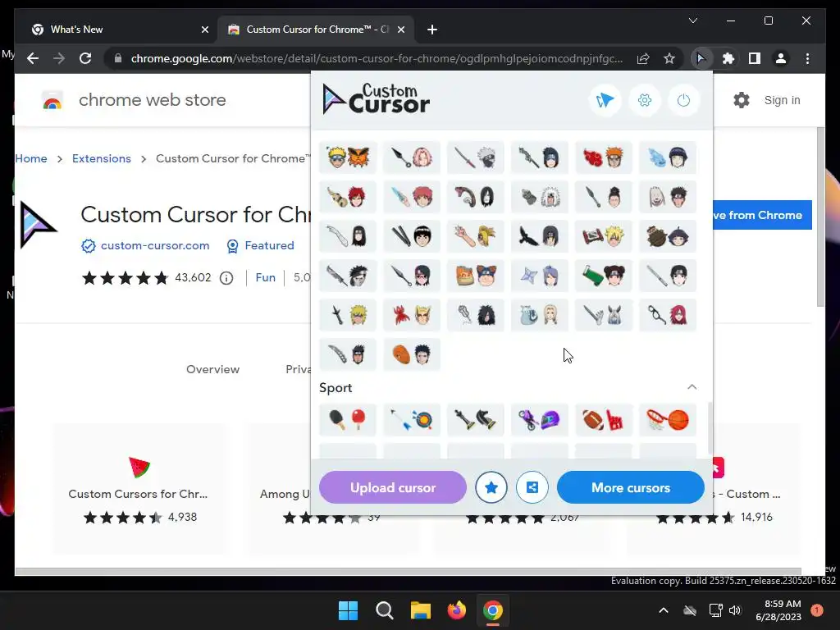This screenshot has width=840, height=630.
Task: Show hidden system tray icons
Action: coord(663,610)
